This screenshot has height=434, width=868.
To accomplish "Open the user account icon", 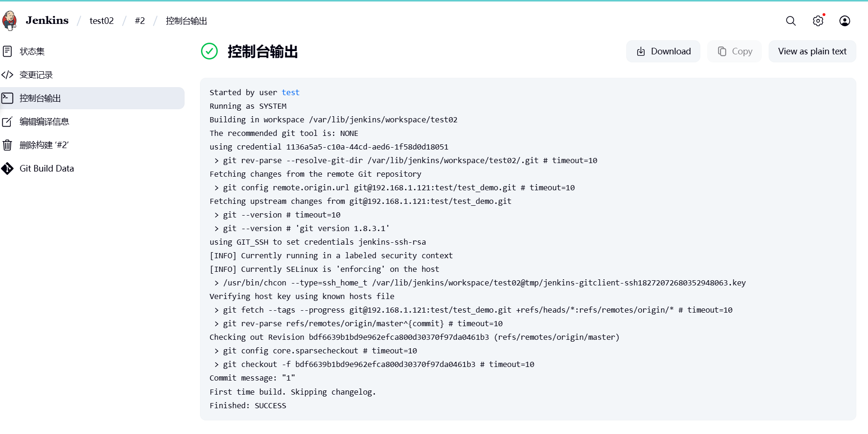I will (845, 21).
